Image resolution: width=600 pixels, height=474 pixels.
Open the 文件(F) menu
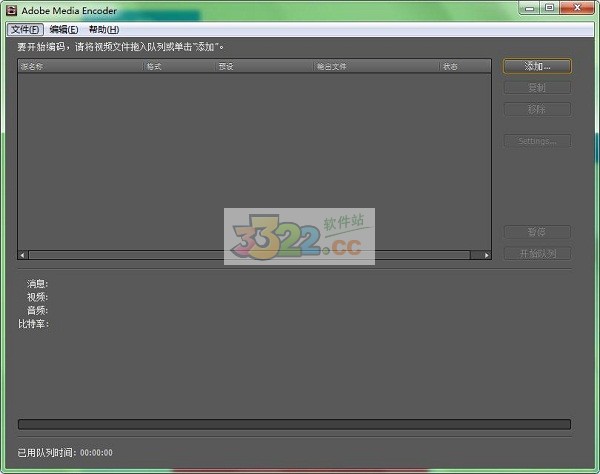pos(25,29)
